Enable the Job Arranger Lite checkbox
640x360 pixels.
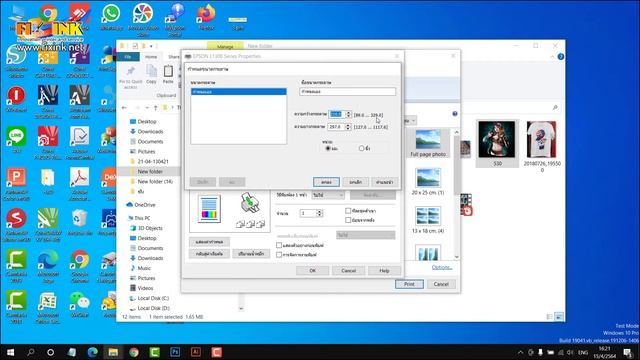click(x=279, y=255)
